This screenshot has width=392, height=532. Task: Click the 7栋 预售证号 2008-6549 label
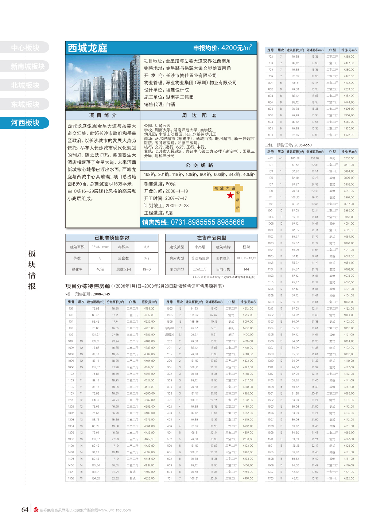tap(88, 294)
